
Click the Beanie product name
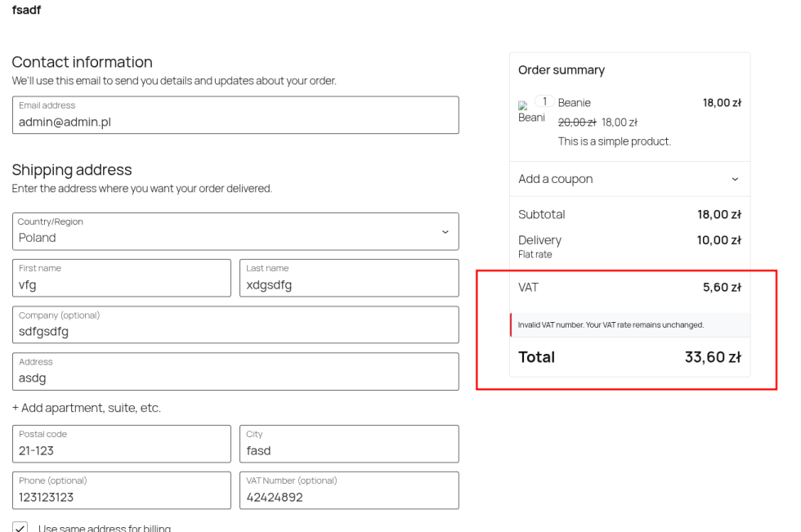tap(574, 103)
